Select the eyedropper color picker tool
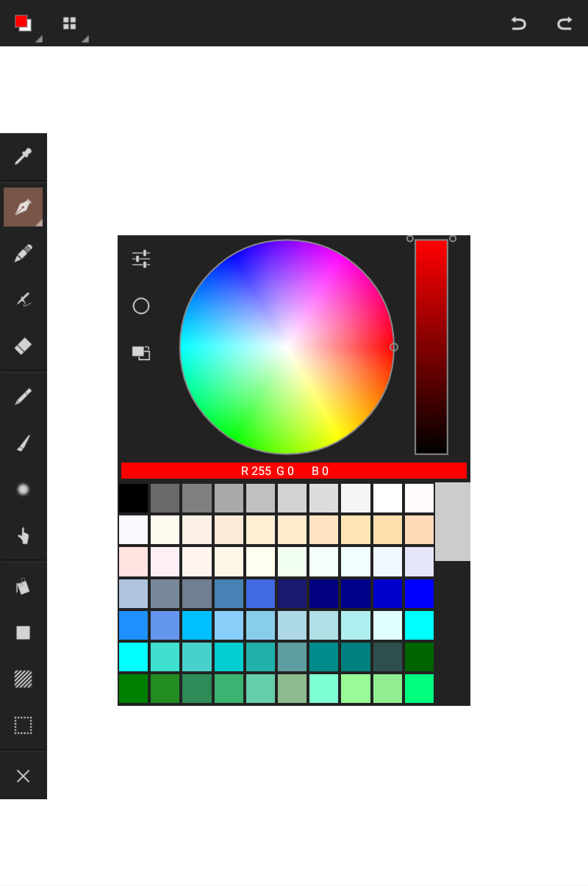588x886 pixels. 24,157
